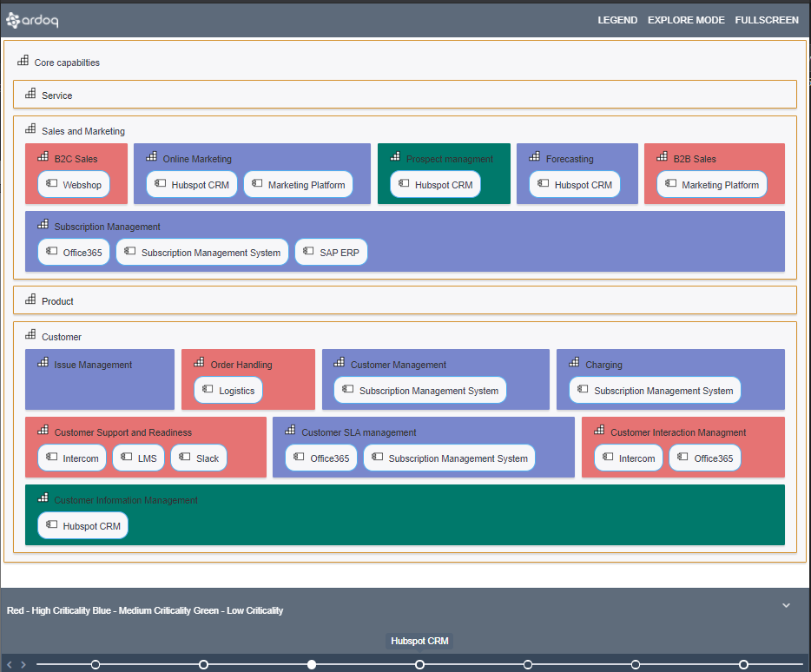
Task: Collapse the criticality legend bar chevron
Action: pyautogui.click(x=787, y=605)
